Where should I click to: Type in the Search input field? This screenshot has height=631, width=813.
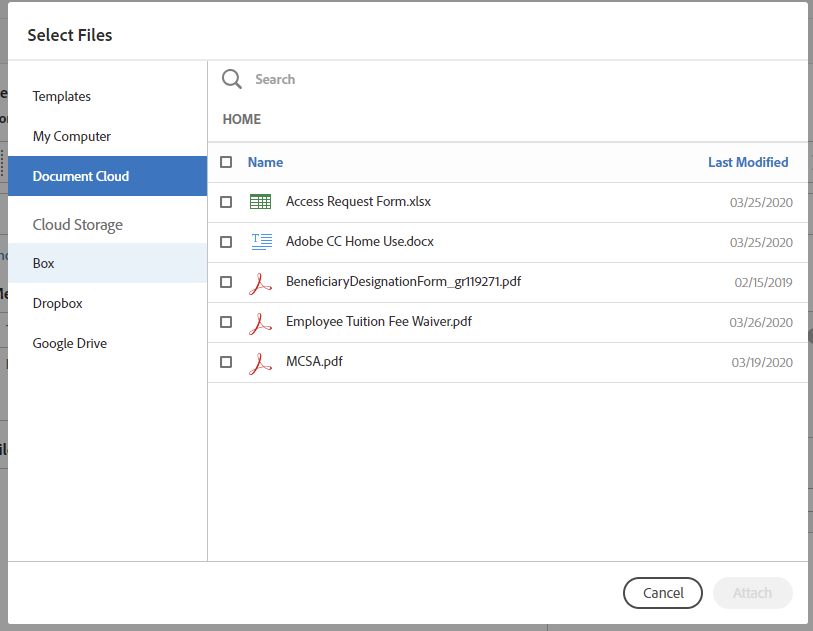click(500, 79)
